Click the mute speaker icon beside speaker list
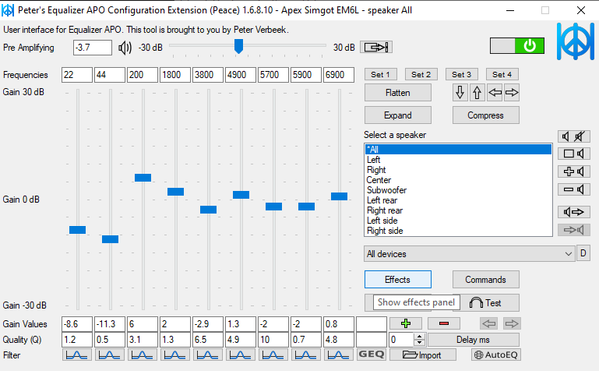599x371 pixels. pos(574,136)
